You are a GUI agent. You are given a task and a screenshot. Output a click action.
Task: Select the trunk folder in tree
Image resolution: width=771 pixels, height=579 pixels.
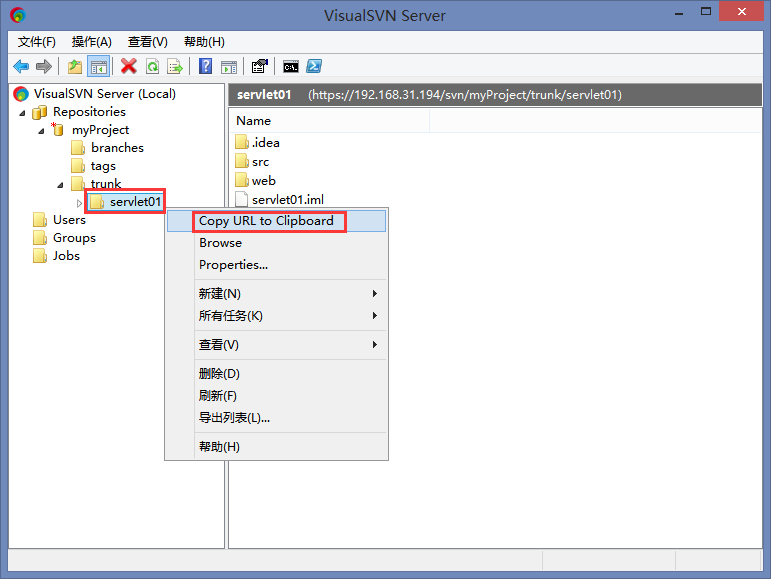(x=106, y=183)
